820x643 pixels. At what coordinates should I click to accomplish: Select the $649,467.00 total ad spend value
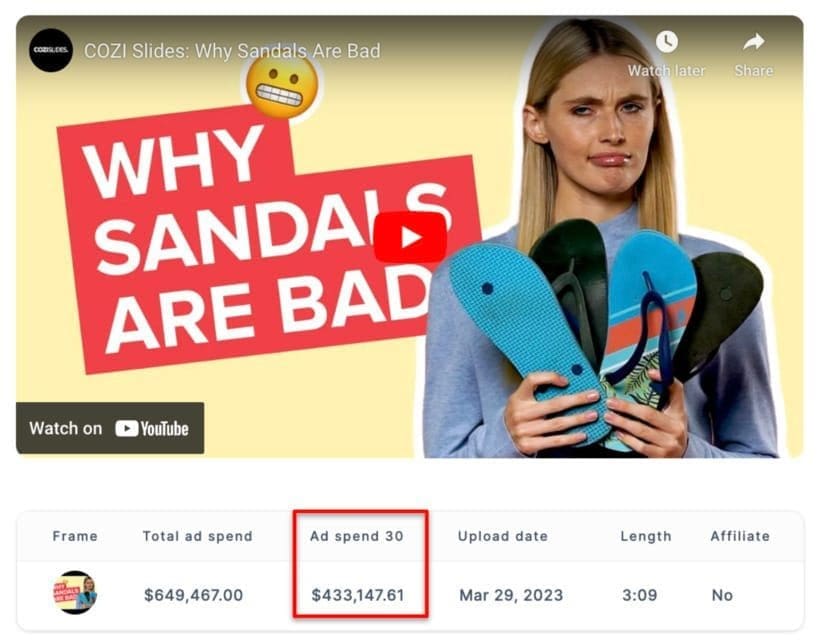pyautogui.click(x=193, y=595)
